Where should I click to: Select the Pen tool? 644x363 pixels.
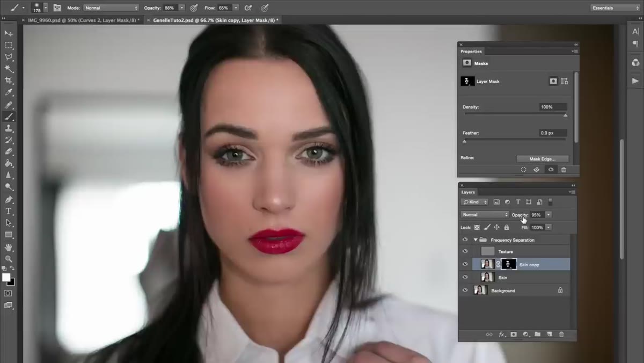click(x=9, y=200)
